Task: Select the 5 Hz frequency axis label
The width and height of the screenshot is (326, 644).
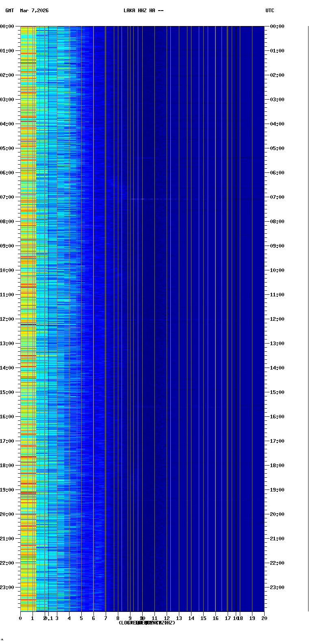Action: 81,618
